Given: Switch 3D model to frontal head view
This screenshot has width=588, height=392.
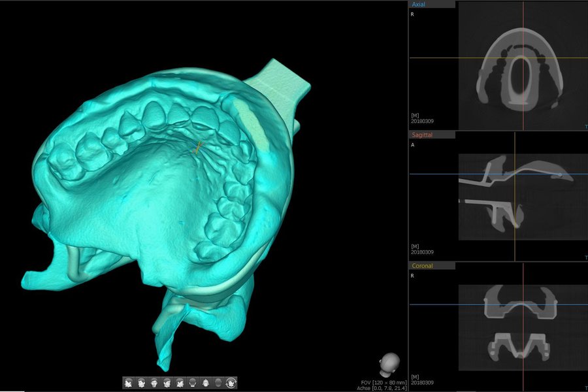Looking at the screenshot, I should (154, 383).
